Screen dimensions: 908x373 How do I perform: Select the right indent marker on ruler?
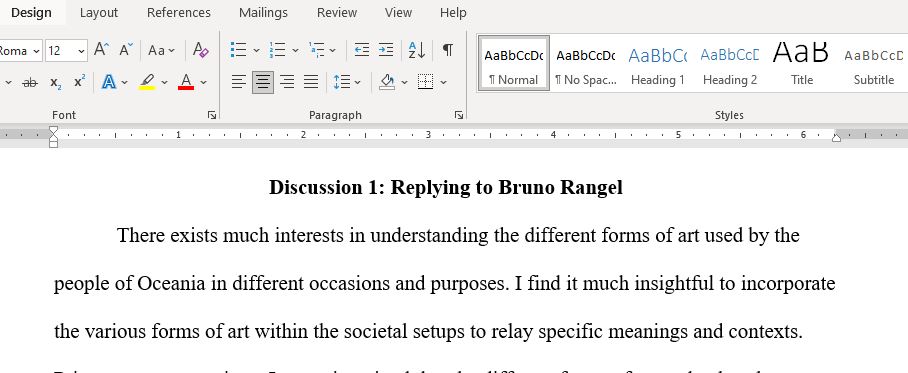836,137
